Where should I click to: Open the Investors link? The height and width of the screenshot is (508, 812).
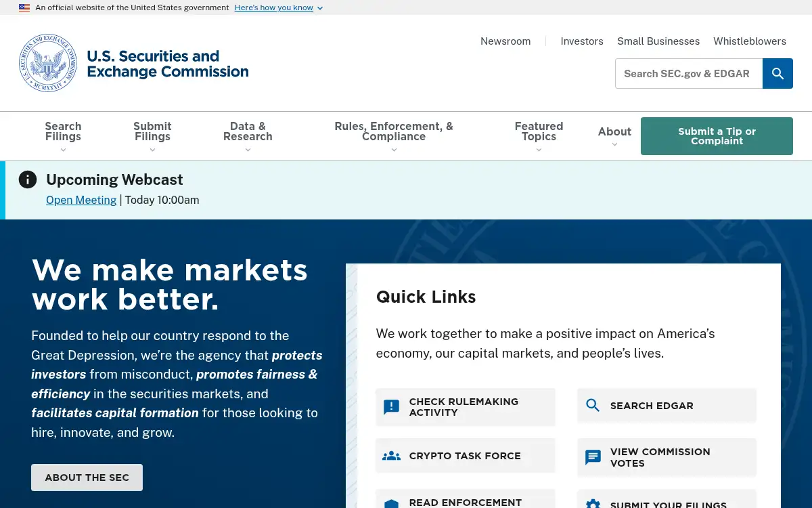tap(582, 41)
